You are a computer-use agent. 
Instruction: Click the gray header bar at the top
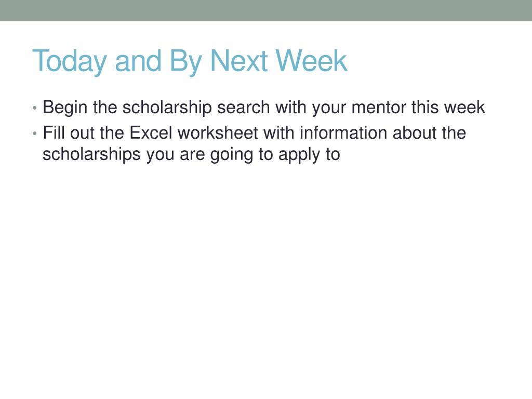tap(266, 10)
